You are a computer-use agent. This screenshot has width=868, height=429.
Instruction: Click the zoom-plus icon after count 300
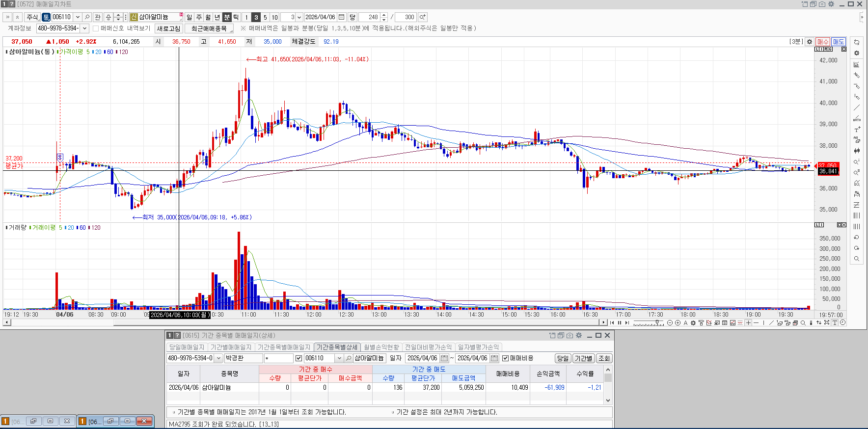(423, 17)
